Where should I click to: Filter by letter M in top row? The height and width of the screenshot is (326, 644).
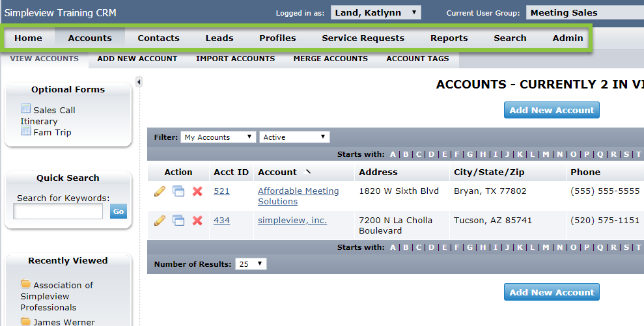point(546,154)
